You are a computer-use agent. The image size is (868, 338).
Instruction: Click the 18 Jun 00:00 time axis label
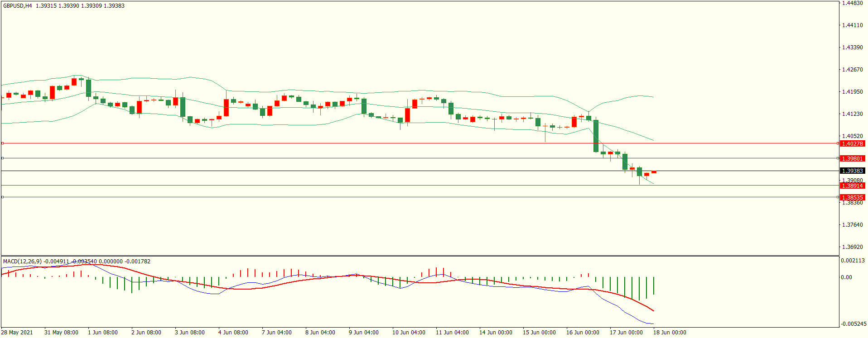tap(670, 333)
